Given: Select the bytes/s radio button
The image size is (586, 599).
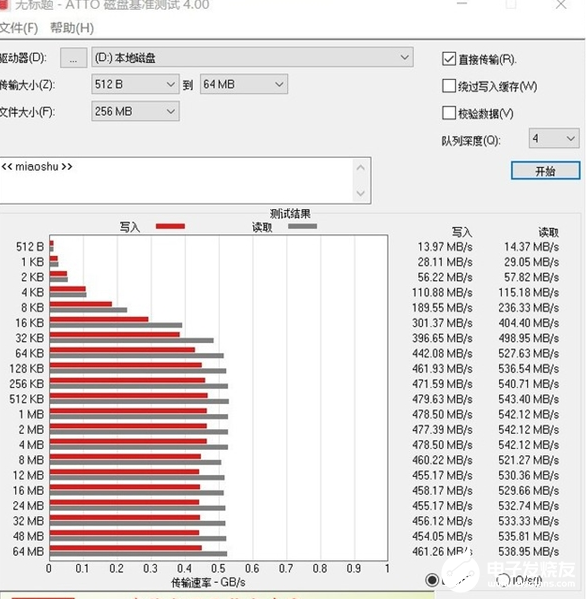Looking at the screenshot, I should pos(432,580).
